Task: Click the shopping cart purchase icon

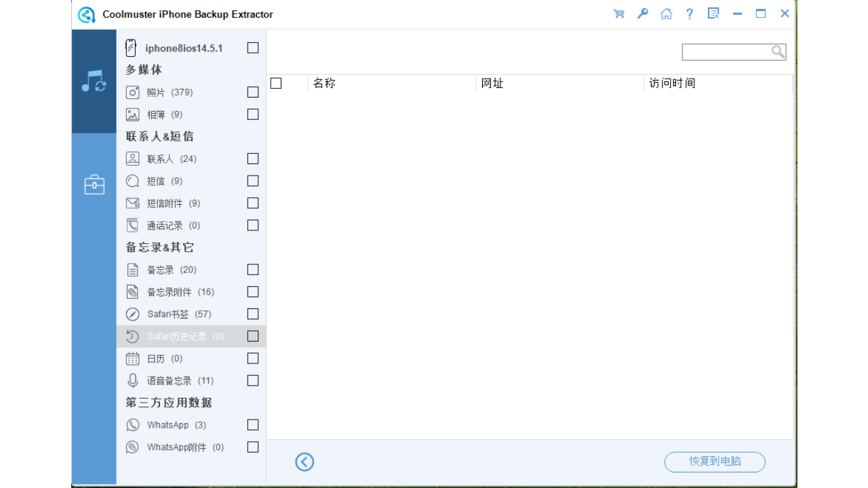Action: (x=618, y=14)
